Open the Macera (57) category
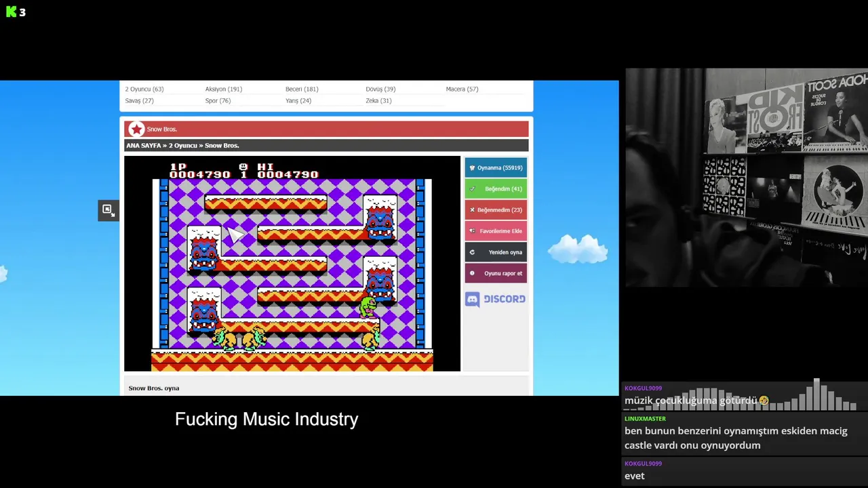The height and width of the screenshot is (488, 868). [x=462, y=89]
